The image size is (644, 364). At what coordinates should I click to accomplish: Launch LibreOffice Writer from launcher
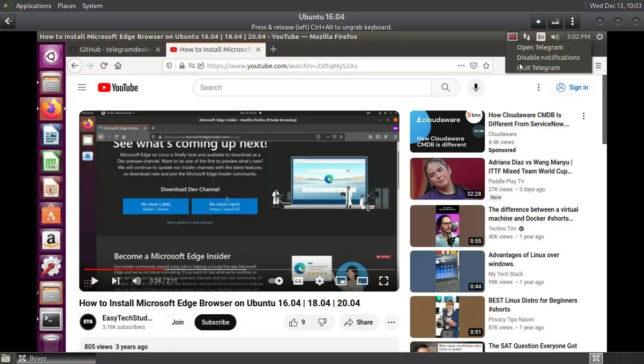51,135
